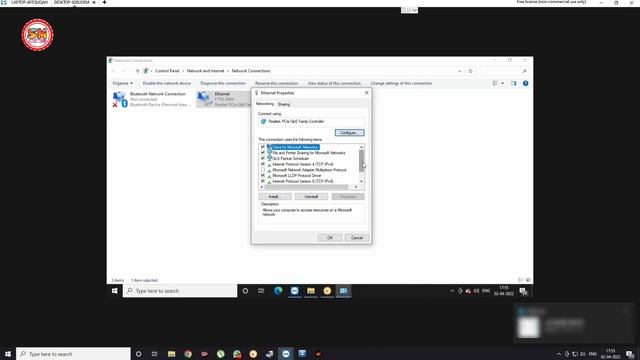Open Chrome in local taskbar

coord(188,354)
